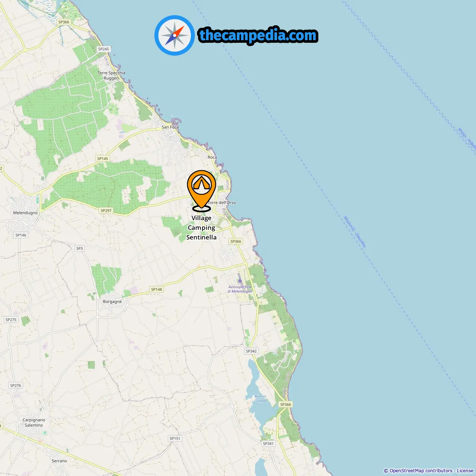Click the compass logo icon
Image resolution: width=476 pixels, height=476 pixels.
point(174,35)
